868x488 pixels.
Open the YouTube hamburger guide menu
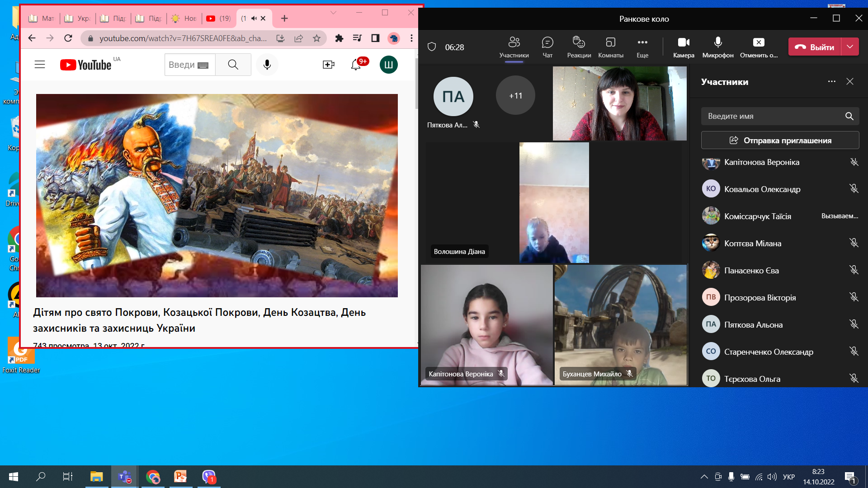[x=40, y=65]
